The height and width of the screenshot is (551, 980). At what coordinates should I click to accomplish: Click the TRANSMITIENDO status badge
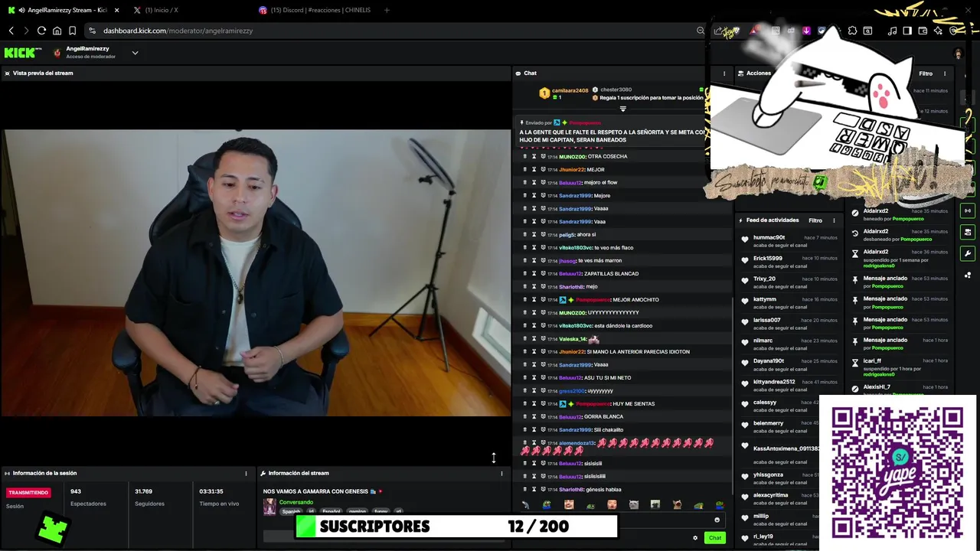[x=29, y=493]
